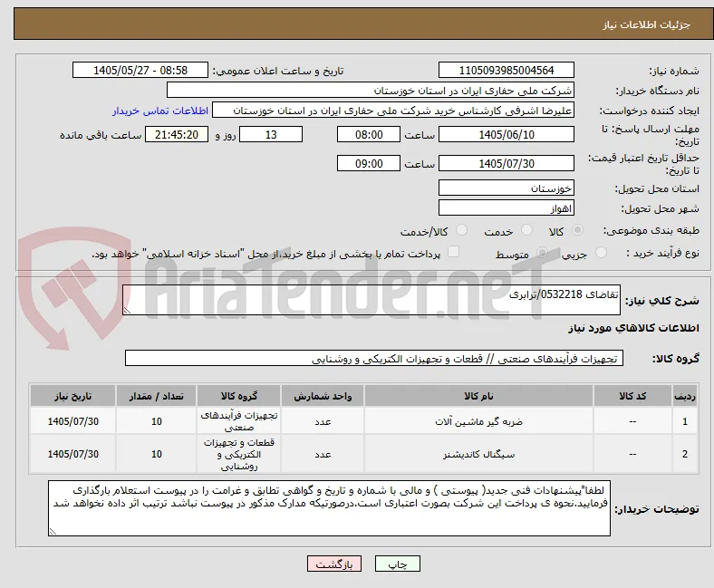714x588 pixels.
Task: Click the شماره نیاز field 1105093985004564
Action: 507,70
